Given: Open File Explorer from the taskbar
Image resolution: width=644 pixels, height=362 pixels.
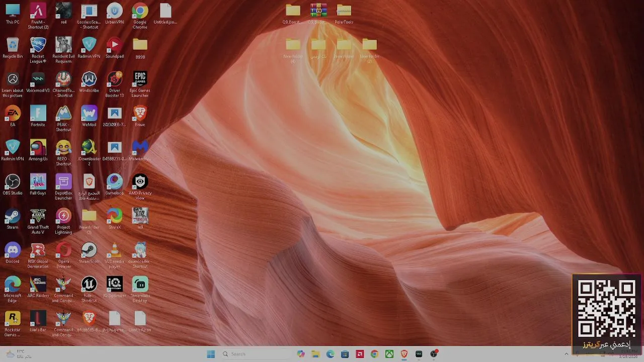Looking at the screenshot, I should (315, 354).
